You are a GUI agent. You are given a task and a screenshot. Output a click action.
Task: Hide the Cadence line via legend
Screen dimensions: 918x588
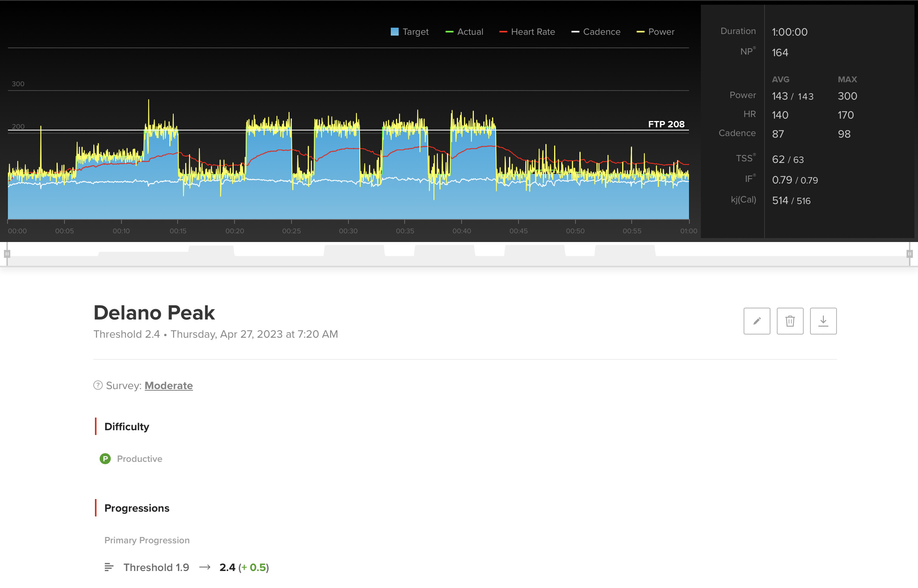pos(596,32)
